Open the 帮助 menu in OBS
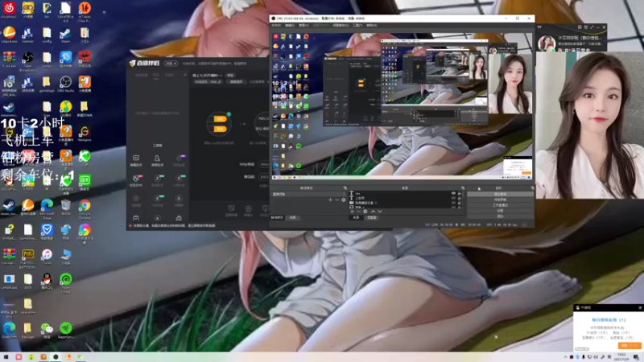 pyautogui.click(x=371, y=25)
